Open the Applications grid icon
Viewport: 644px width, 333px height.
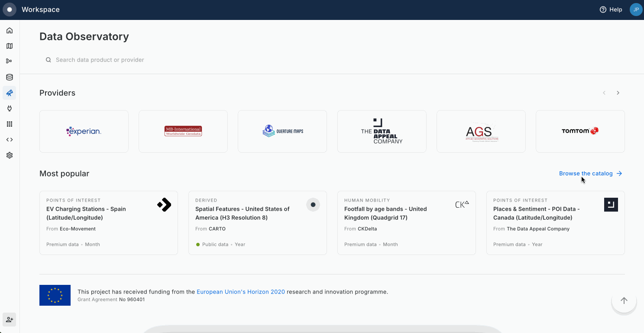[x=10, y=124]
